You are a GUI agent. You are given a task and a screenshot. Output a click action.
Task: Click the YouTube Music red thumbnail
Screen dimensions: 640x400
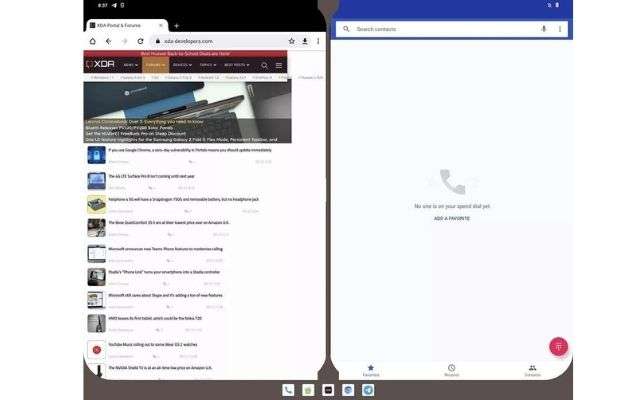coord(97,350)
